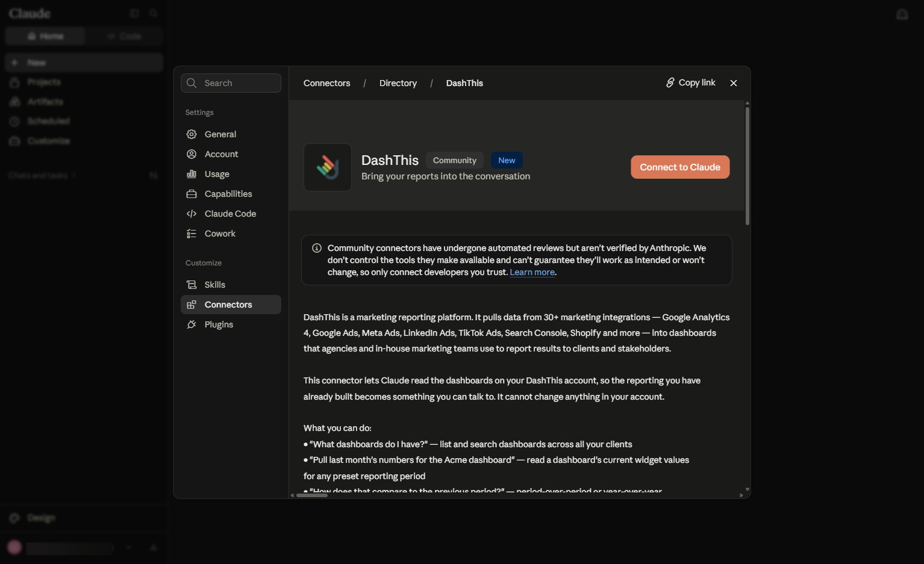Click the vertical scrollbar thumb of the connector page
Viewport: 924px width, 564px height.
click(x=748, y=166)
